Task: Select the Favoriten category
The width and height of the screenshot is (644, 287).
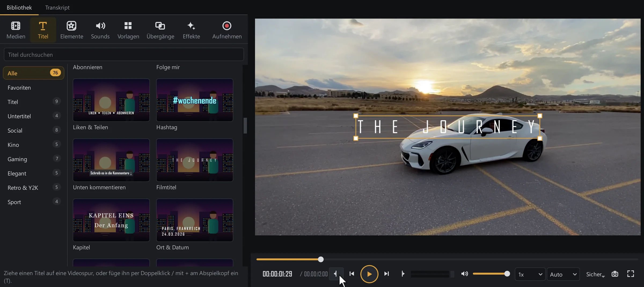Action: tap(34, 87)
